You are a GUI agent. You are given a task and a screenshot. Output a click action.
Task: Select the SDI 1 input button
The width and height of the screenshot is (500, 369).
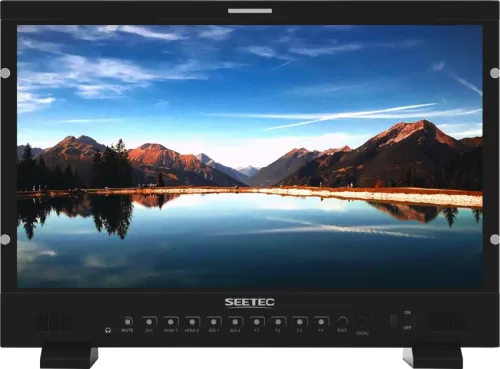(x=214, y=322)
